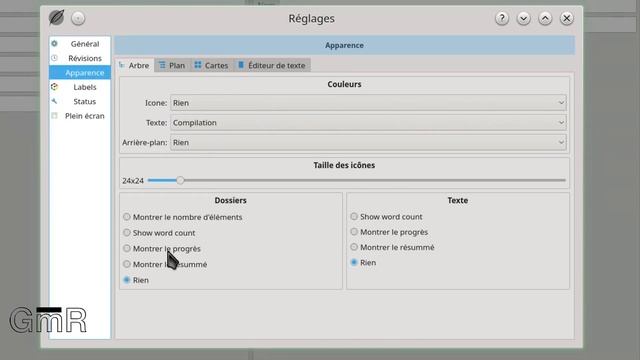Open the Arrière-plan color dropdown
Viewport: 640px width, 360px height.
coord(368,142)
